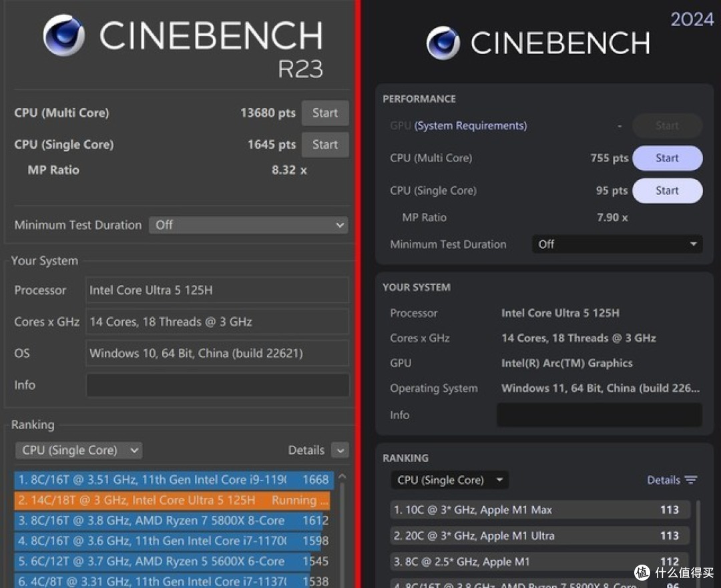Click the Details filter icon in Cinebench 2024
721x588 pixels.
click(691, 480)
